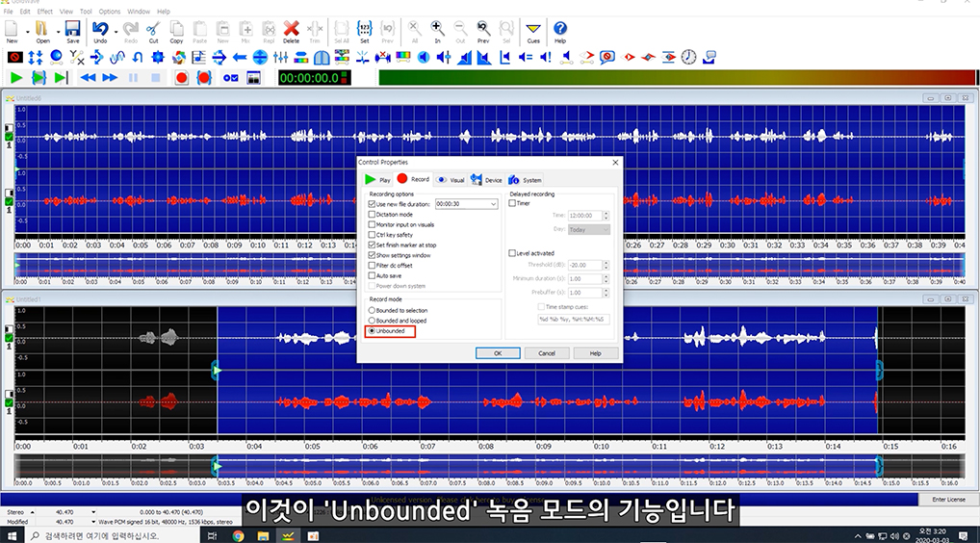Enable Monitor input on visuals checkbox
The height and width of the screenshot is (543, 980).
[x=372, y=224]
